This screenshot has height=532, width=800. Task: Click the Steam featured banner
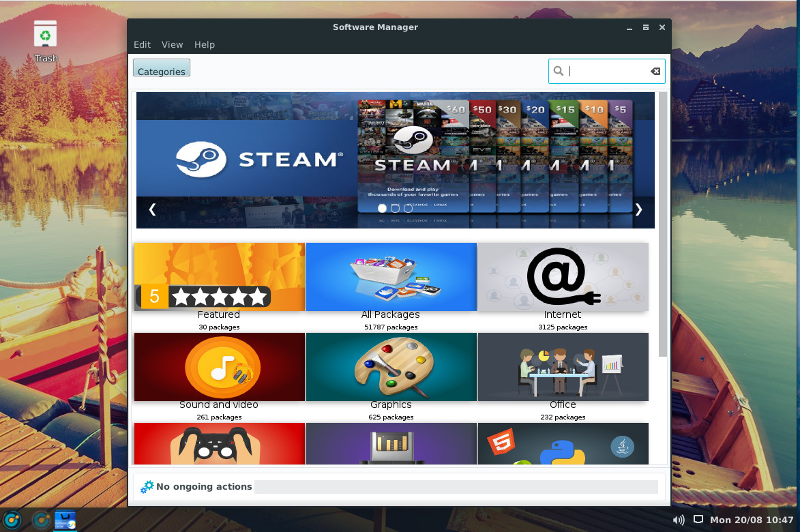point(396,160)
